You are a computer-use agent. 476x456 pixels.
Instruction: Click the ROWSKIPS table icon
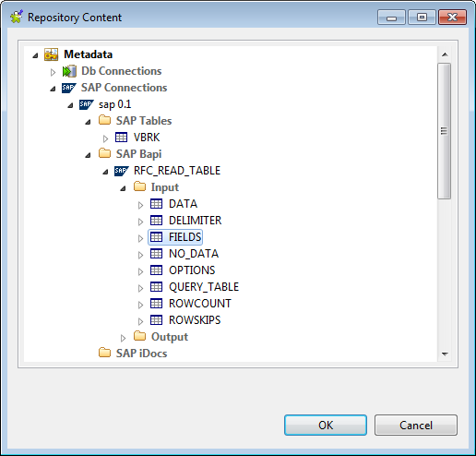(x=156, y=320)
